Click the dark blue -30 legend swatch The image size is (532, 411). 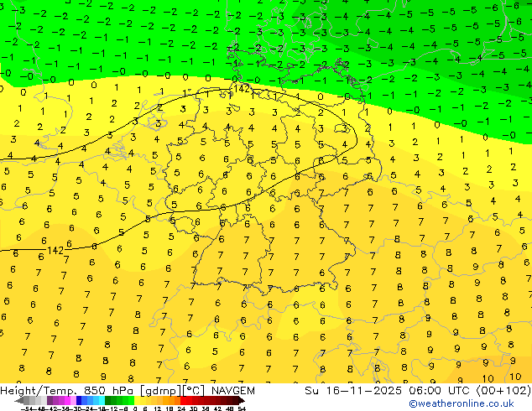coord(79,400)
